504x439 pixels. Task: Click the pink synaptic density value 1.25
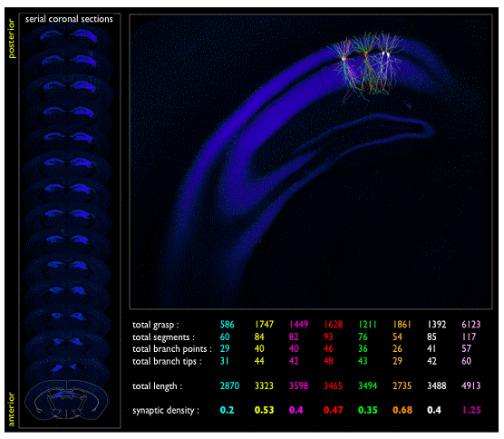[471, 410]
